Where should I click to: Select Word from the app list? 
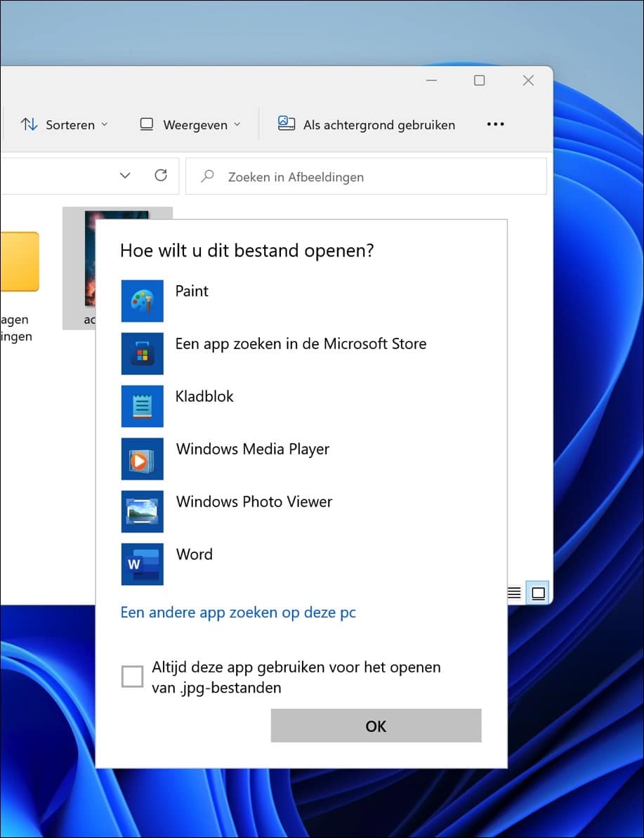(x=194, y=554)
